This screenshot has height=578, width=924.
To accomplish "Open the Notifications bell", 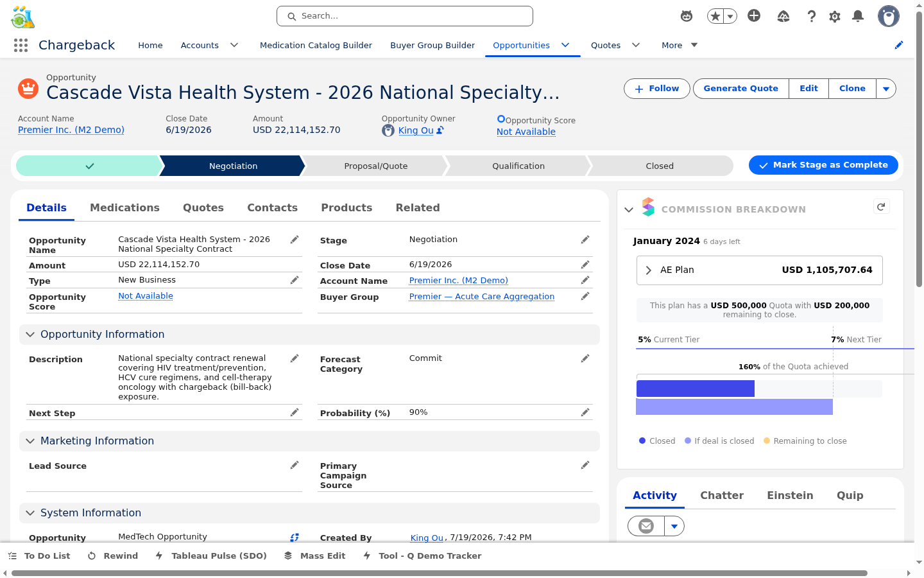I will [x=858, y=16].
